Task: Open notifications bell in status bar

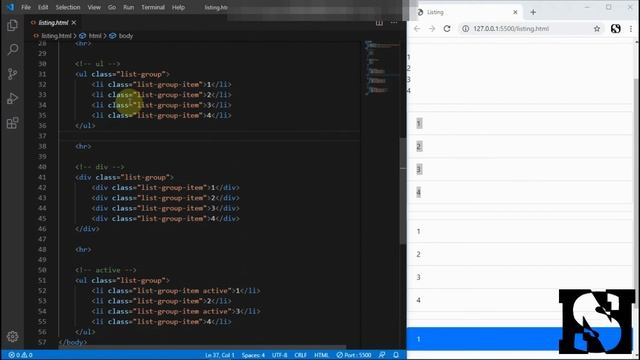Action: (x=396, y=355)
